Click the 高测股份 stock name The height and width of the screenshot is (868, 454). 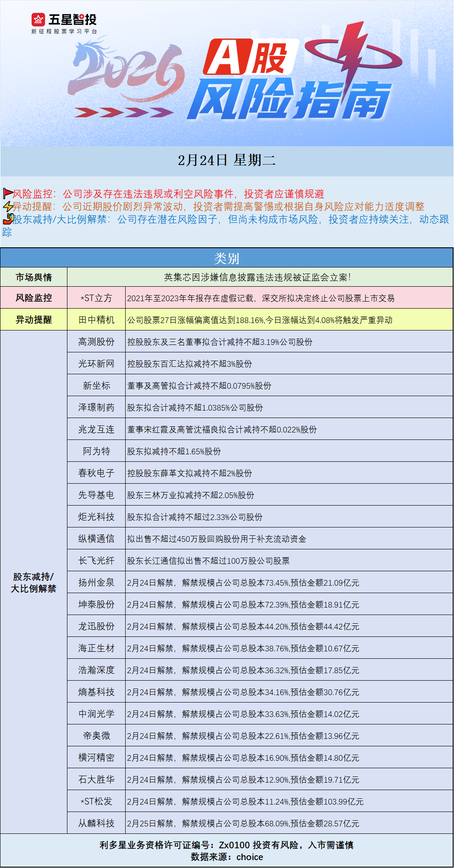coord(96,342)
